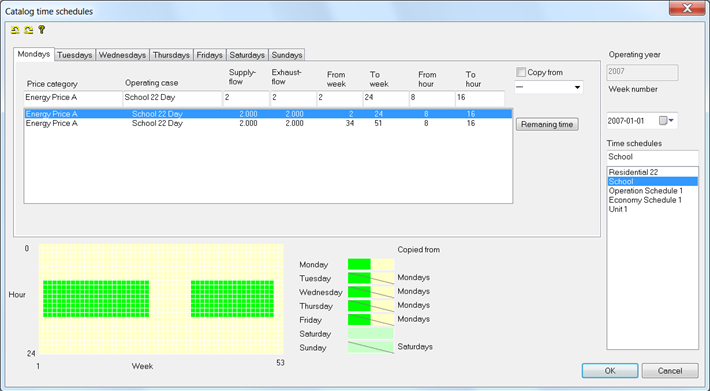Image resolution: width=710 pixels, height=391 pixels.
Task: Open the Wednesdays tab
Action: point(122,55)
